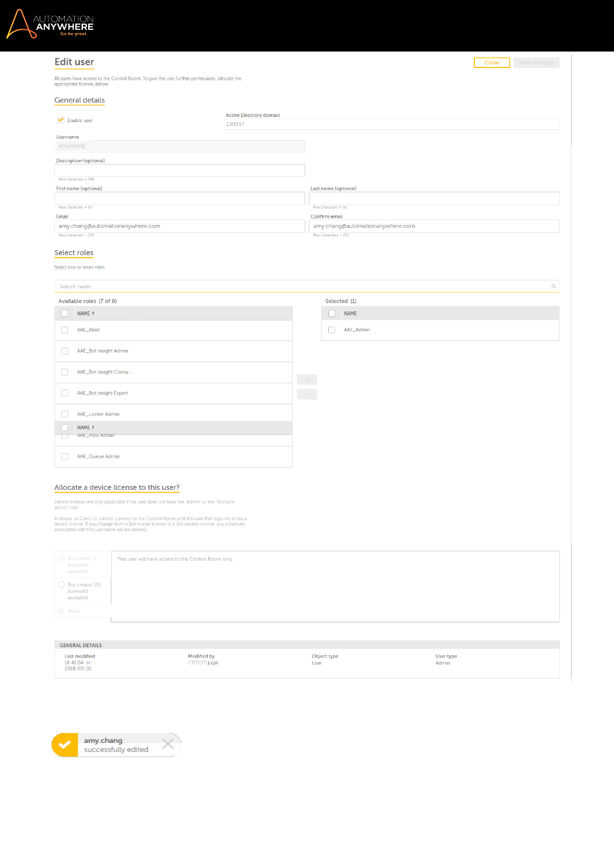Click the Save changes button
Image resolution: width=614 pixels, height=868 pixels.
point(536,62)
